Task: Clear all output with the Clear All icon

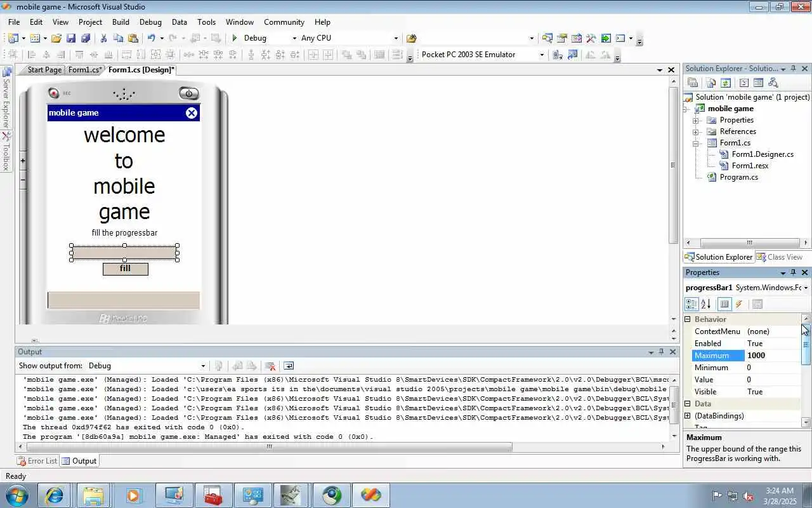Action: 270,366
